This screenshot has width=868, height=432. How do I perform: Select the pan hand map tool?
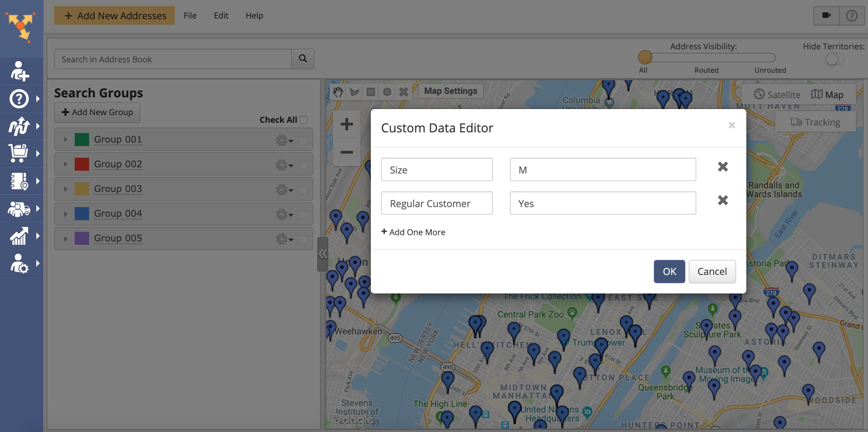[338, 92]
